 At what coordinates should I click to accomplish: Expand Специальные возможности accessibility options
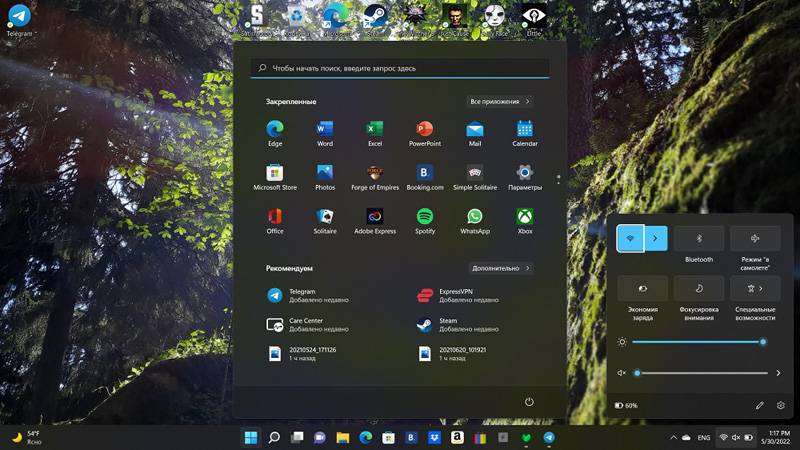pyautogui.click(x=755, y=288)
